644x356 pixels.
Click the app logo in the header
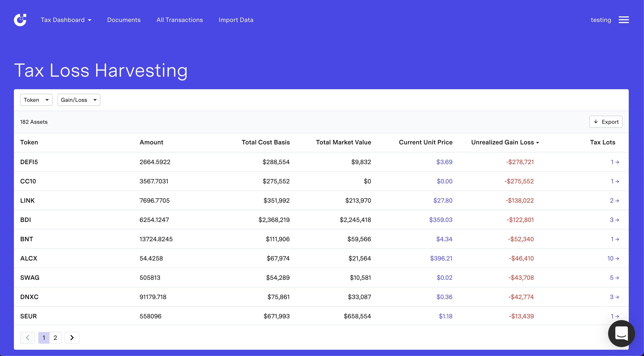click(20, 20)
